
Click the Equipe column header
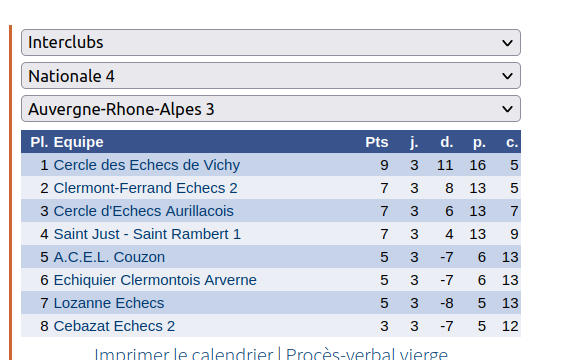click(x=78, y=142)
